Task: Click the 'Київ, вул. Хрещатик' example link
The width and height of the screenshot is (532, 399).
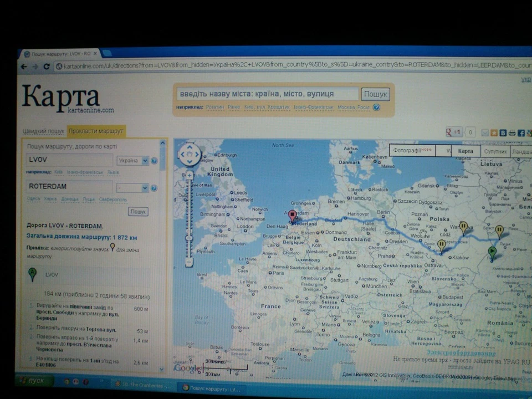Action: click(267, 107)
